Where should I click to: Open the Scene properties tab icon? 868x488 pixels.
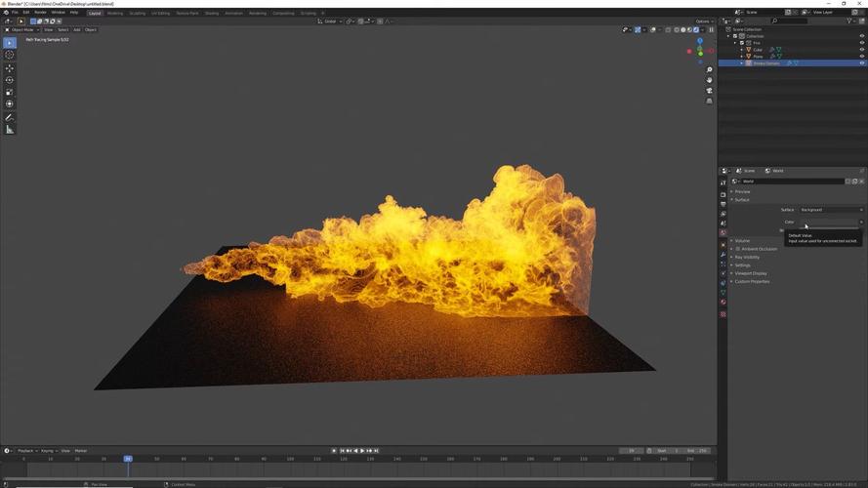click(723, 223)
